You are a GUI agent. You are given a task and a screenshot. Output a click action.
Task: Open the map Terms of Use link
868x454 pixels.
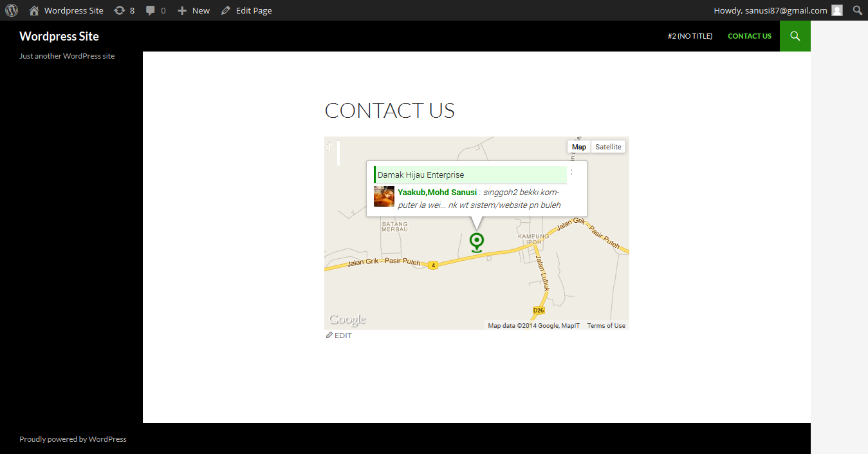[x=606, y=326]
